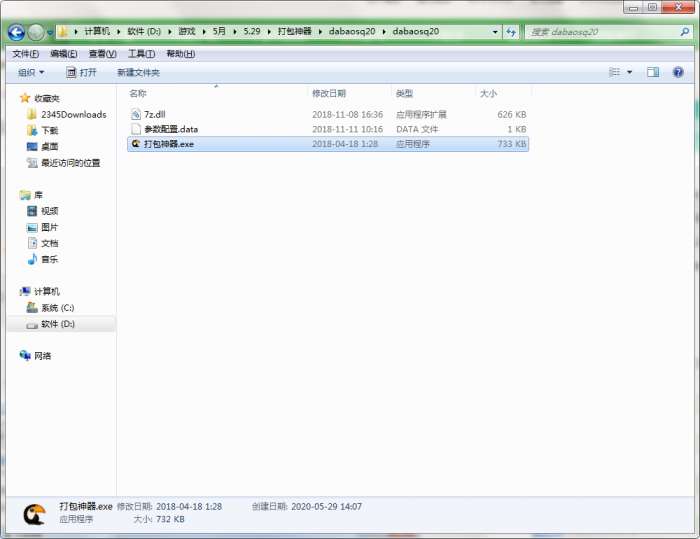This screenshot has height=539, width=700.
Task: Open 2345Downloads favorite folder
Action: click(x=74, y=114)
